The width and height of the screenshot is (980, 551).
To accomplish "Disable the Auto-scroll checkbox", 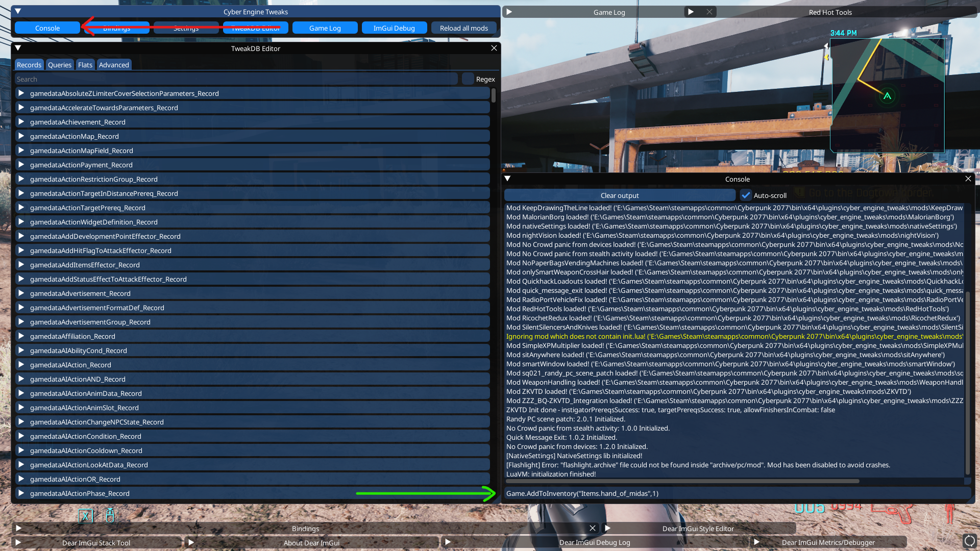I will [x=746, y=195].
